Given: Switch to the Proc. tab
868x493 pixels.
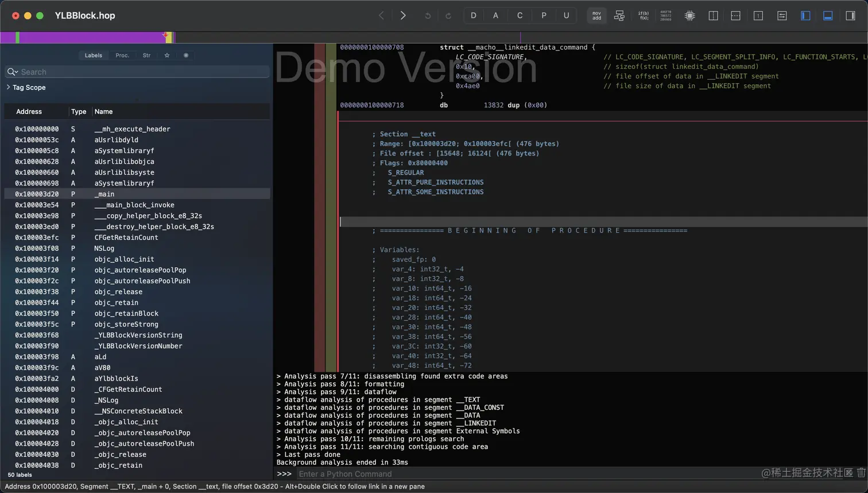Looking at the screenshot, I should [122, 56].
